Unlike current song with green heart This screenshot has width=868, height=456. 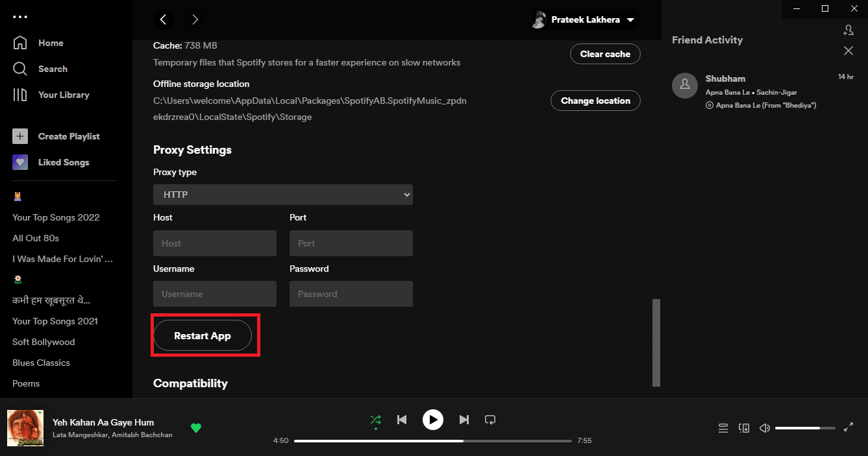point(196,427)
